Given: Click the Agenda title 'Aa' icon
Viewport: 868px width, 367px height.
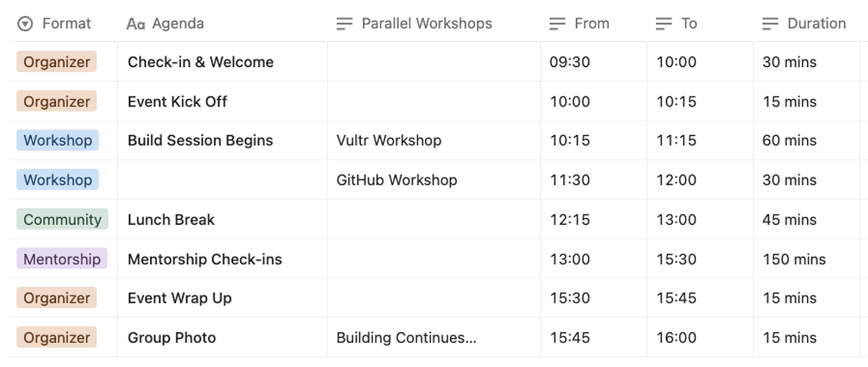Looking at the screenshot, I should click(135, 24).
